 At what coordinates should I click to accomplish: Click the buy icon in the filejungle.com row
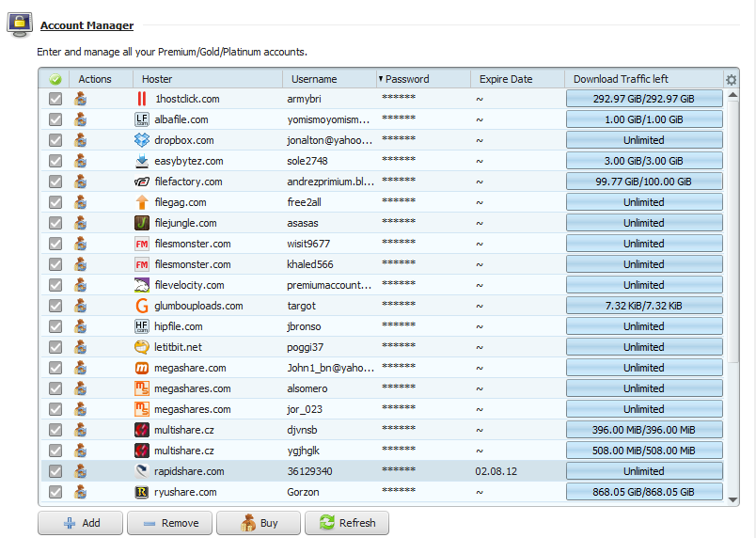pyautogui.click(x=81, y=223)
